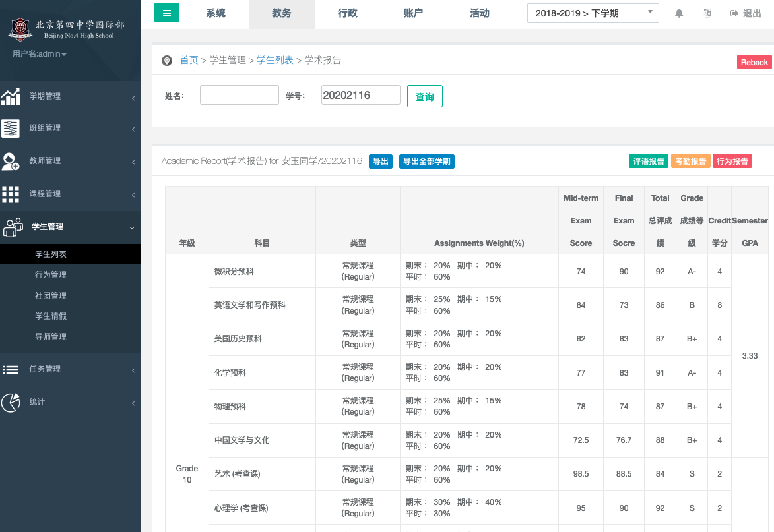The height and width of the screenshot is (532, 774).
Task: Open the 用户名:admin user dropdown
Action: click(40, 54)
